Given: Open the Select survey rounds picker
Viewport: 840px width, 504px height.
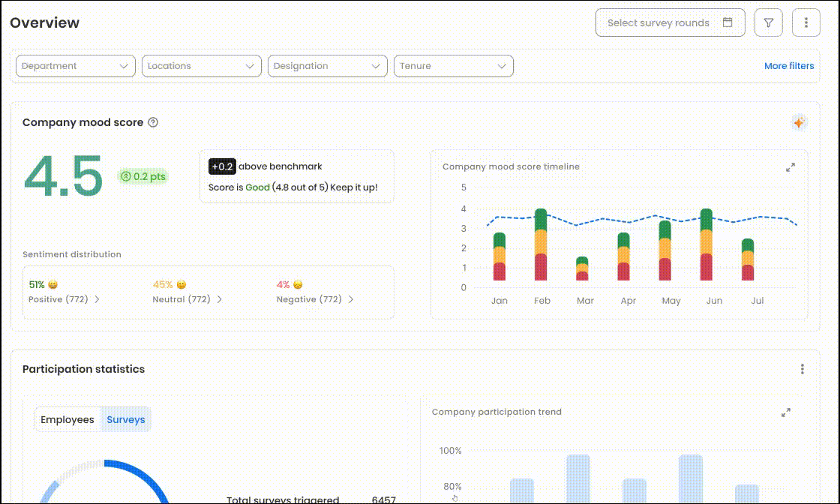Looking at the screenshot, I should point(670,22).
